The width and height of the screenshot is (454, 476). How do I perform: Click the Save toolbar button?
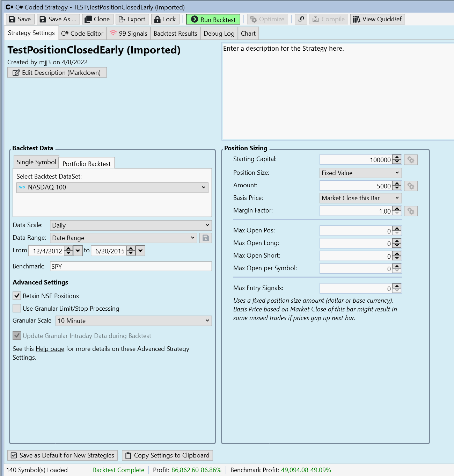click(20, 19)
